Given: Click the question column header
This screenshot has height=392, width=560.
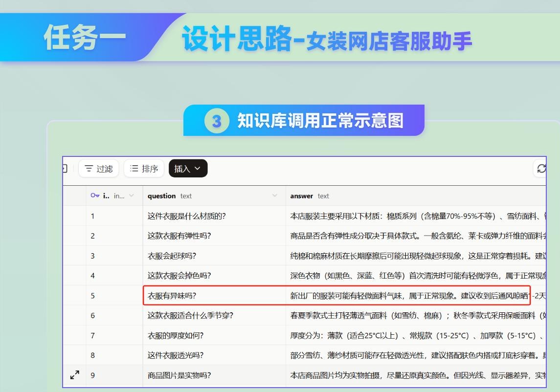Looking at the screenshot, I should (214, 196).
